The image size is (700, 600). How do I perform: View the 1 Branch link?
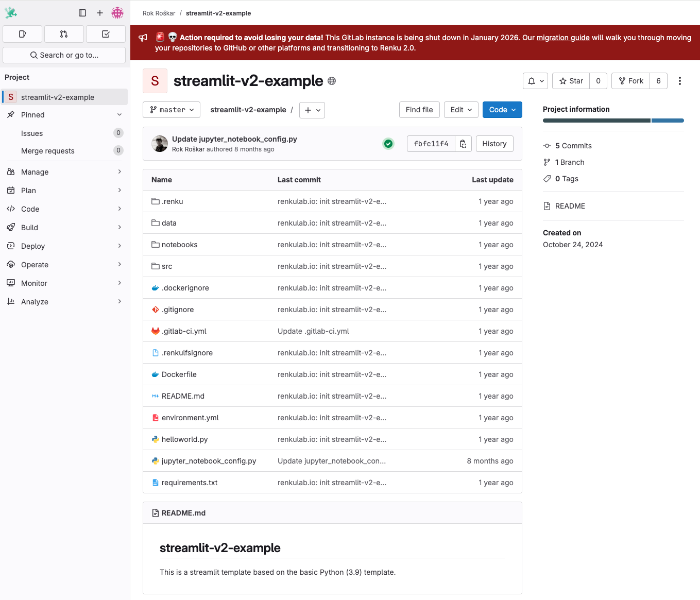point(564,162)
